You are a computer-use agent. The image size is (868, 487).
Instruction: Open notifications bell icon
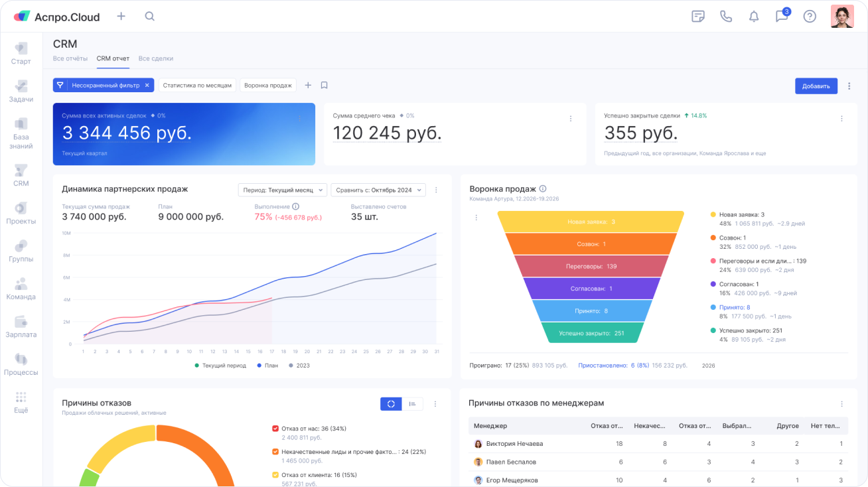click(x=754, y=17)
